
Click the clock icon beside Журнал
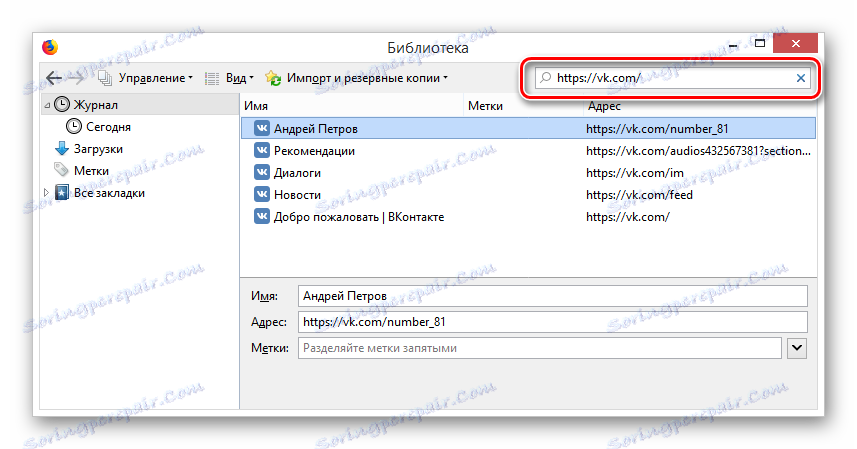tap(62, 104)
